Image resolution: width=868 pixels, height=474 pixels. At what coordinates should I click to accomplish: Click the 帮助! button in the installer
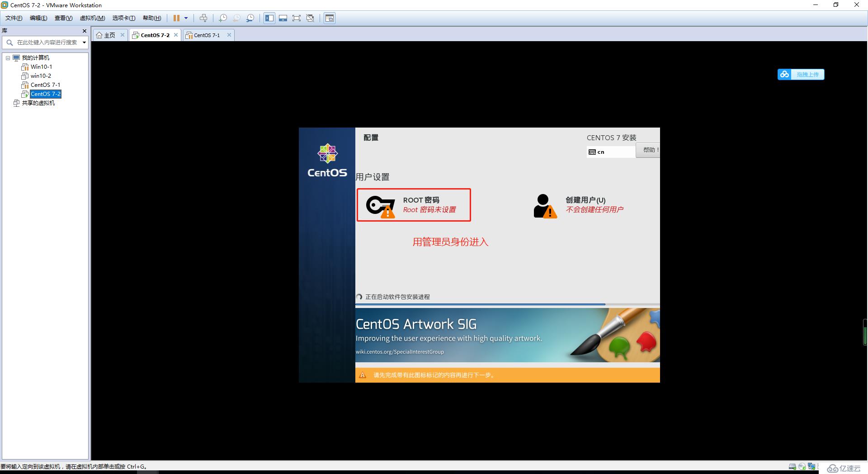click(x=648, y=150)
